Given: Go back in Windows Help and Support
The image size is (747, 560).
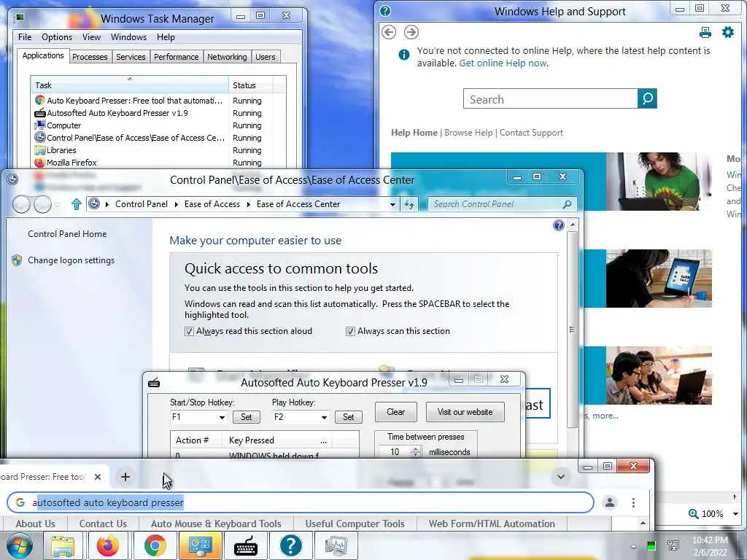Looking at the screenshot, I should [389, 32].
